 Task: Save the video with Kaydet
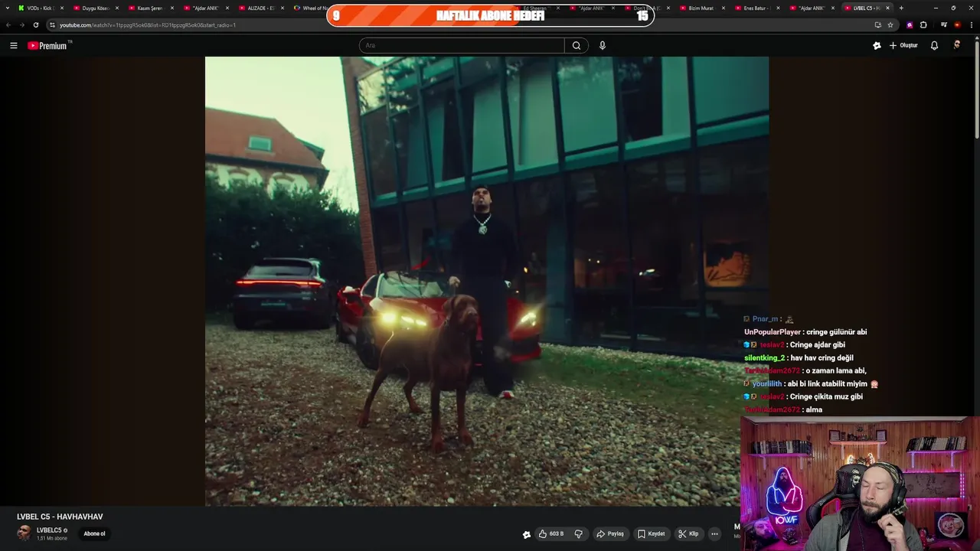coord(652,534)
